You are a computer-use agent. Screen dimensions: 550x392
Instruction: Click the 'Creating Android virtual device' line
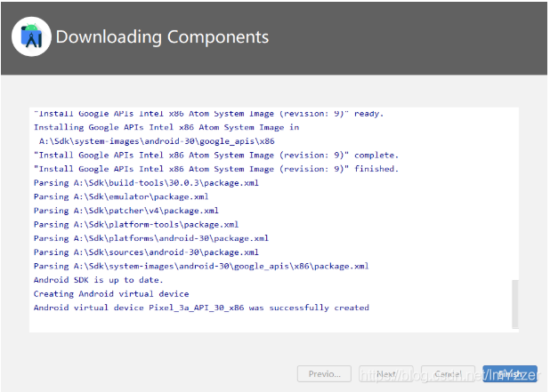click(x=111, y=293)
